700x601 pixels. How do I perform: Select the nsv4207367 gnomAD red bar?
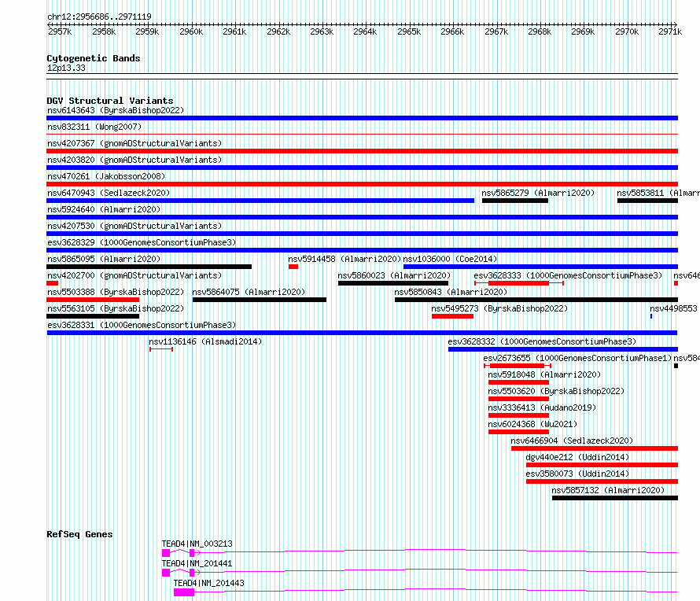click(x=362, y=151)
